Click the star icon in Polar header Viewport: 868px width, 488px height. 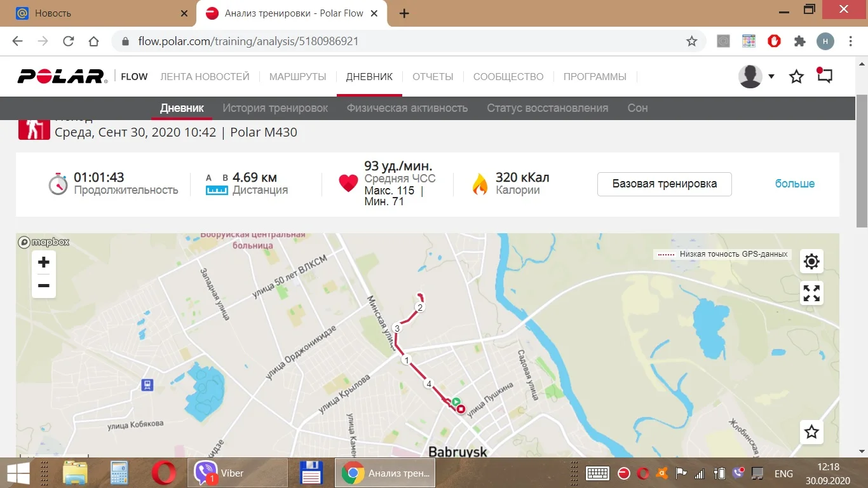pyautogui.click(x=796, y=77)
